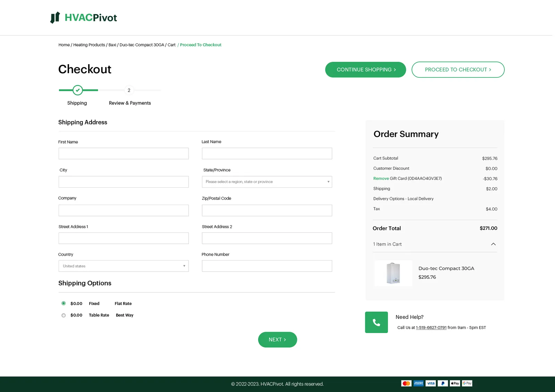
Task: Click the Apple Pay icon
Action: (x=455, y=383)
